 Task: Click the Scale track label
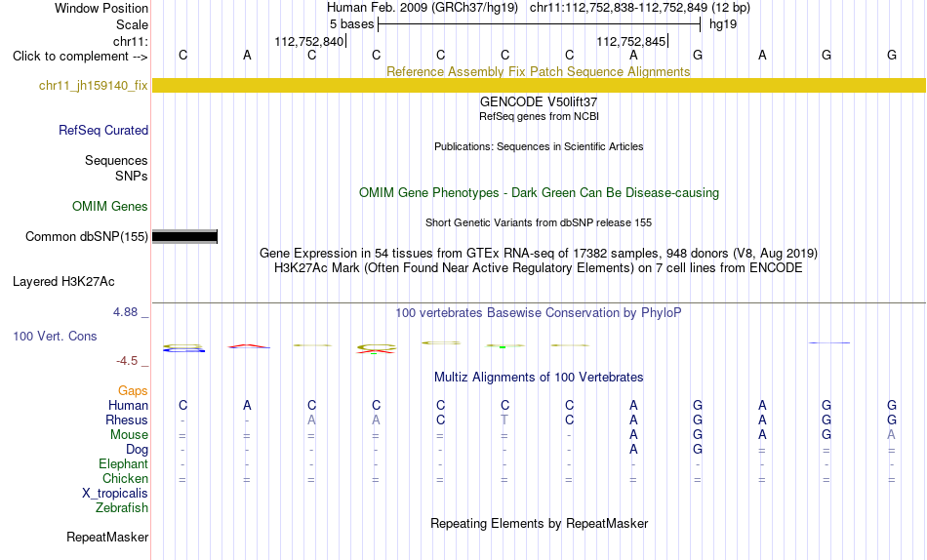coord(132,24)
